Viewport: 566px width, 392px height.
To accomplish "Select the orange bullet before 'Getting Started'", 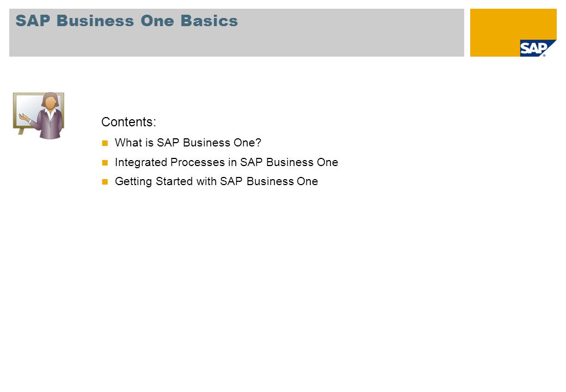I will tap(105, 182).
